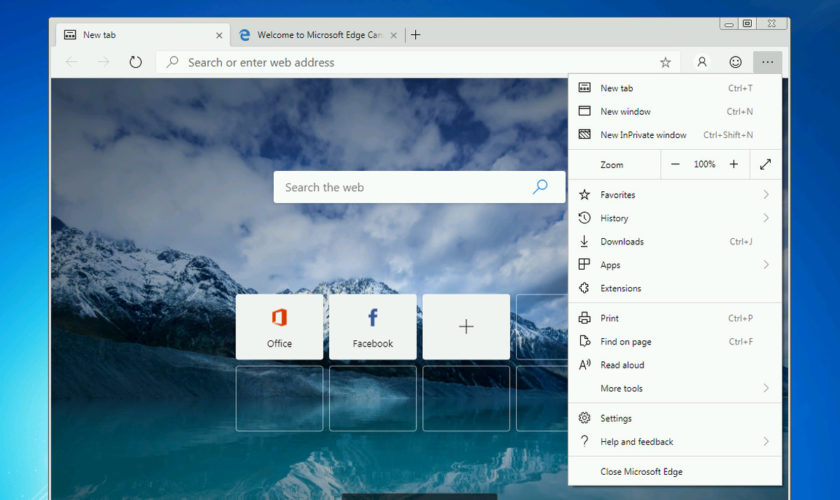
Task: Click the magnifier icon in web search box
Action: coord(540,187)
